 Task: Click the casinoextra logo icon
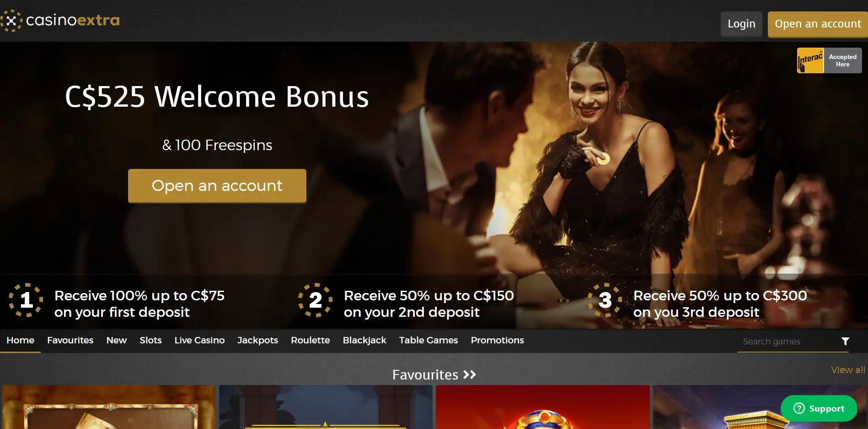11,21
